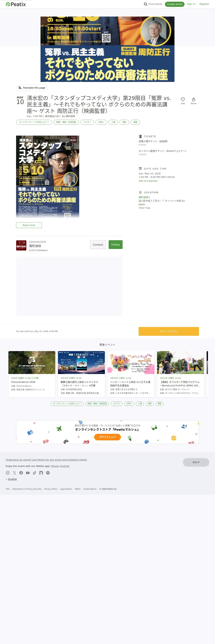Screen dimensions: 215x644
Task: Click the location pin icon
Action: click(140, 192)
